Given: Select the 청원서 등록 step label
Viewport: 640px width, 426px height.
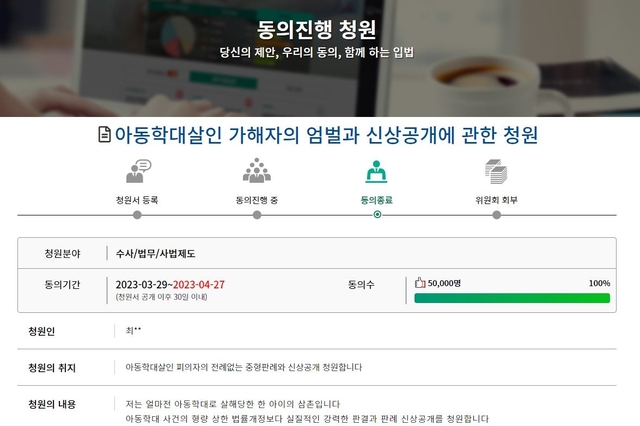Looking at the screenshot, I should click(137, 200).
